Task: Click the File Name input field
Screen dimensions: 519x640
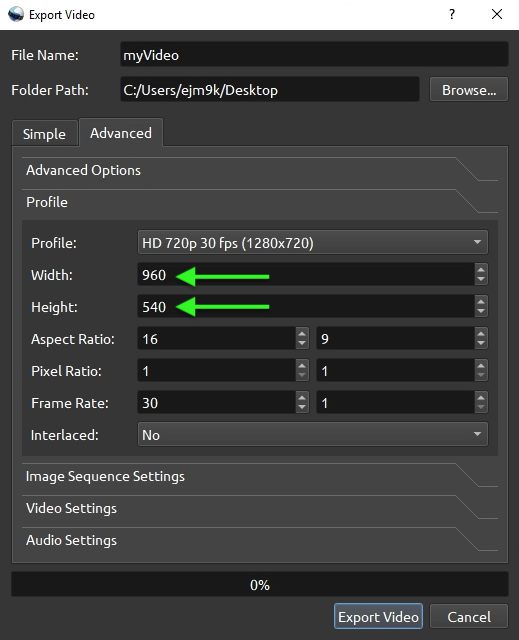Action: (314, 54)
